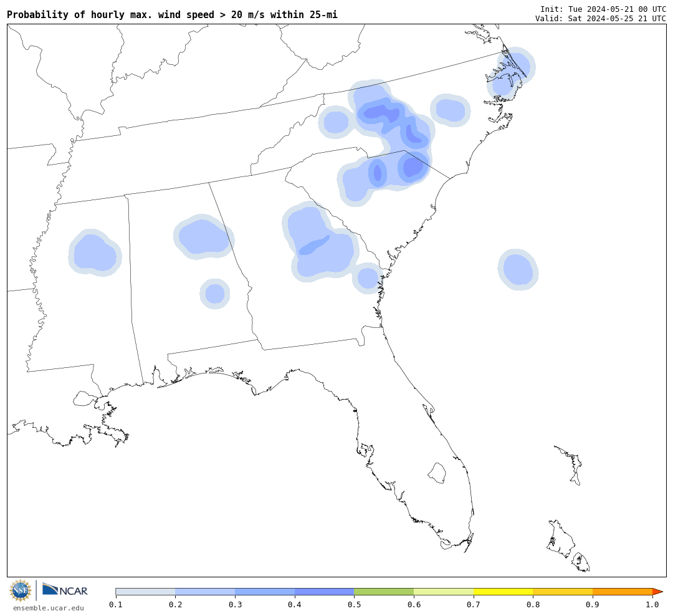
Task: Click the small probability blob in southern Alabama
Action: point(214,294)
